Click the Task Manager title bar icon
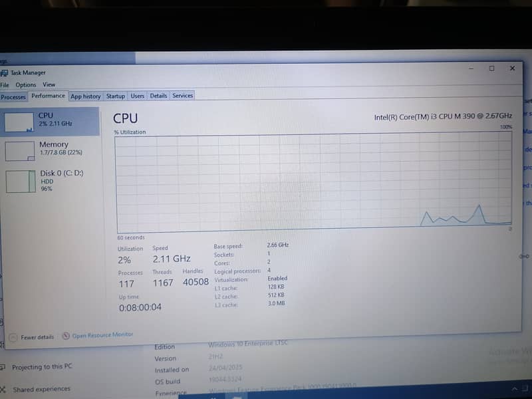This screenshot has height=399, width=532. tap(4, 73)
